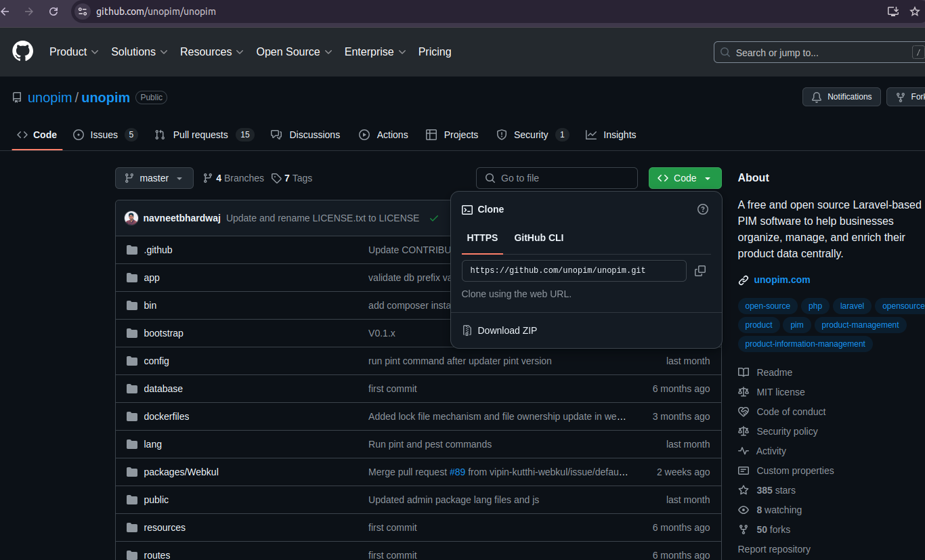Click the star icon beside 385 stars
Image resolution: width=925 pixels, height=560 pixels.
coord(744,490)
